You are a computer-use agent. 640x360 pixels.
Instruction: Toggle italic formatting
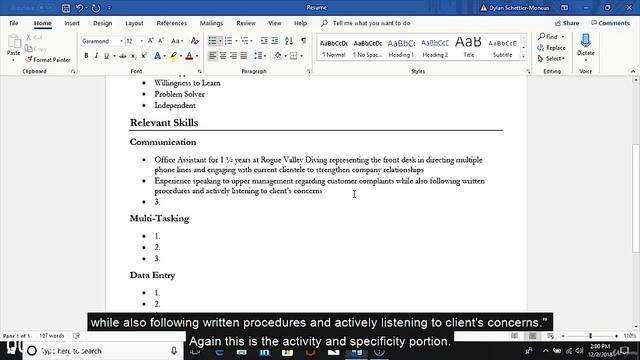[x=96, y=56]
